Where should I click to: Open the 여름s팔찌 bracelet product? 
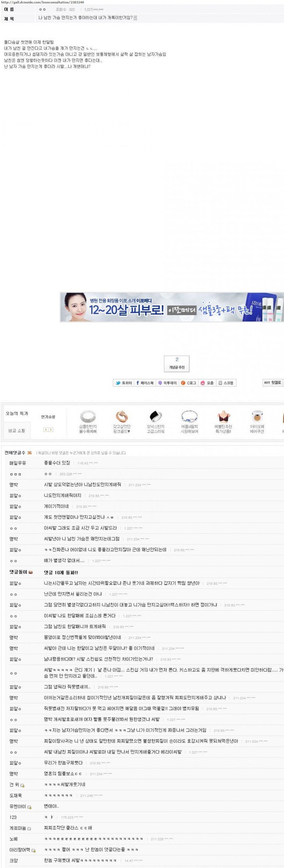coord(189,417)
